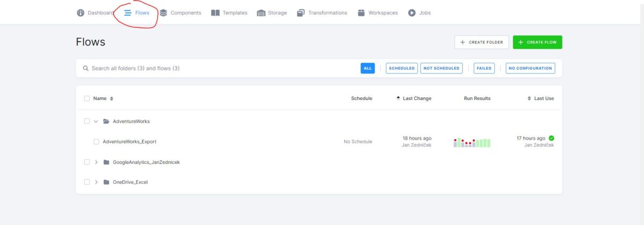Viewport: 644px width, 225px height.
Task: Tick the select-all checkbox beside Name
Action: tap(87, 98)
